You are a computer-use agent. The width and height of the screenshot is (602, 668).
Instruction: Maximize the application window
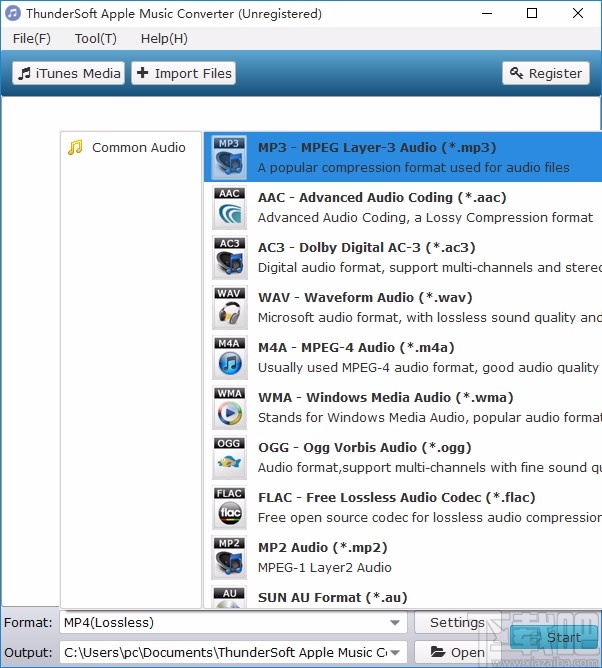532,13
